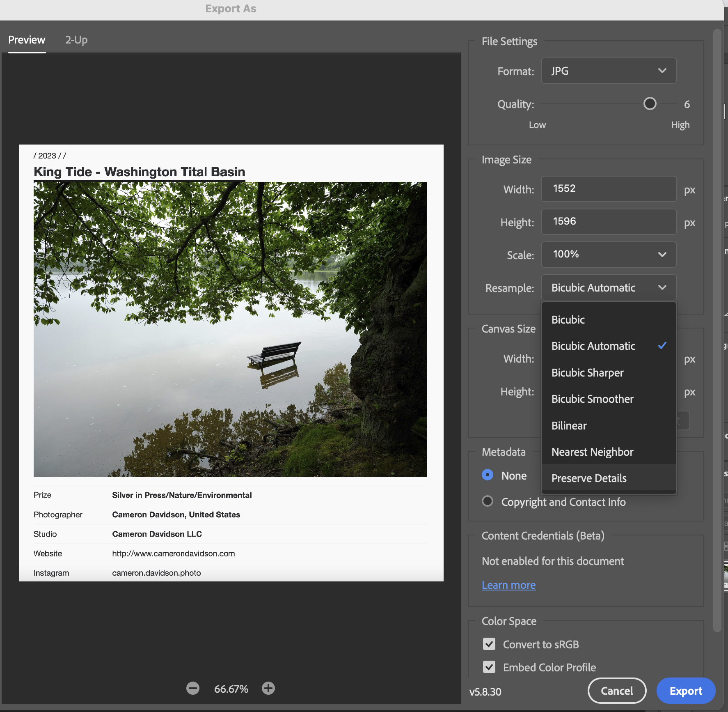Switch to the Preview tab

[27, 40]
